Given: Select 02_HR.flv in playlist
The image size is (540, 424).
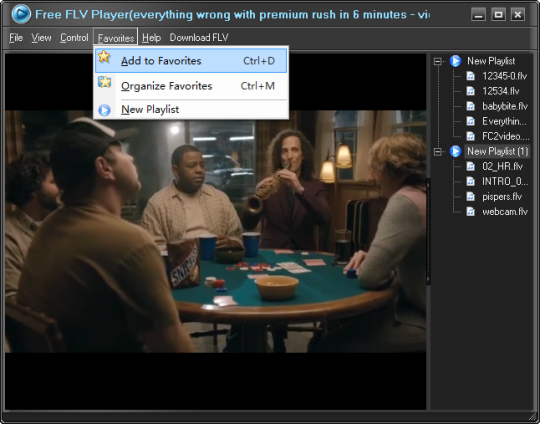Looking at the screenshot, I should tap(502, 166).
